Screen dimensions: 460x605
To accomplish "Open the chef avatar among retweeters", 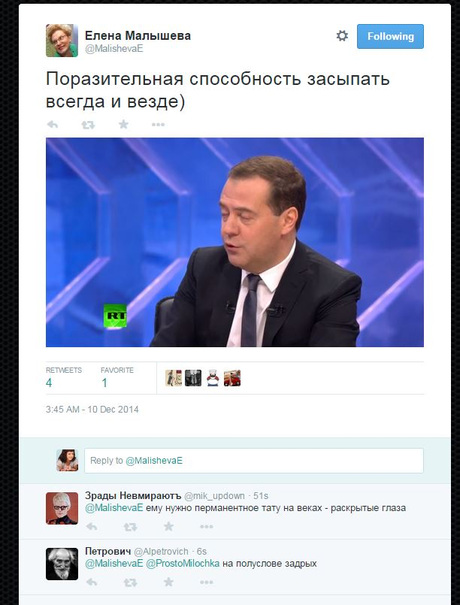I will 213,378.
